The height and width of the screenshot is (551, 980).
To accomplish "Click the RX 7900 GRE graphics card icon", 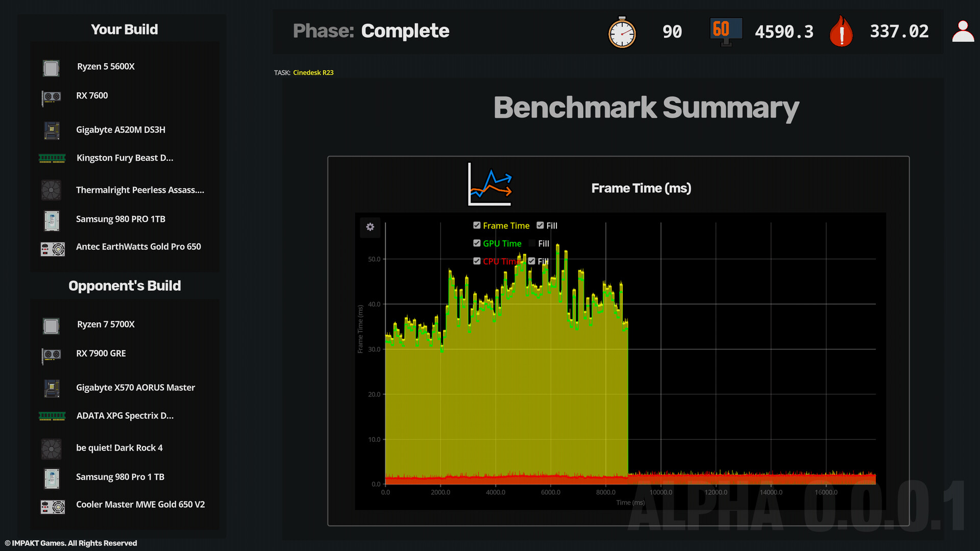I will (x=51, y=354).
